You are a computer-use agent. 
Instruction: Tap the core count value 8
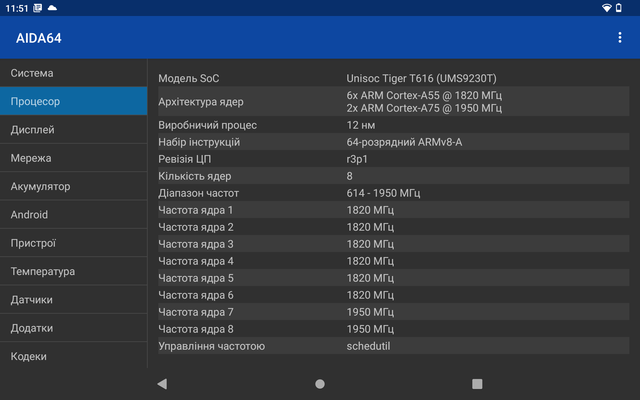(349, 176)
